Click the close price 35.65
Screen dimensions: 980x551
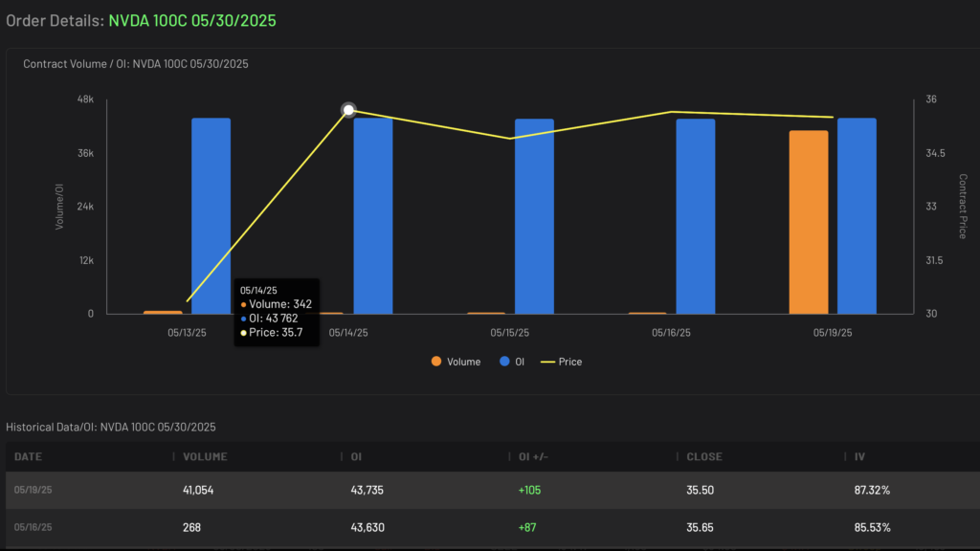click(700, 527)
